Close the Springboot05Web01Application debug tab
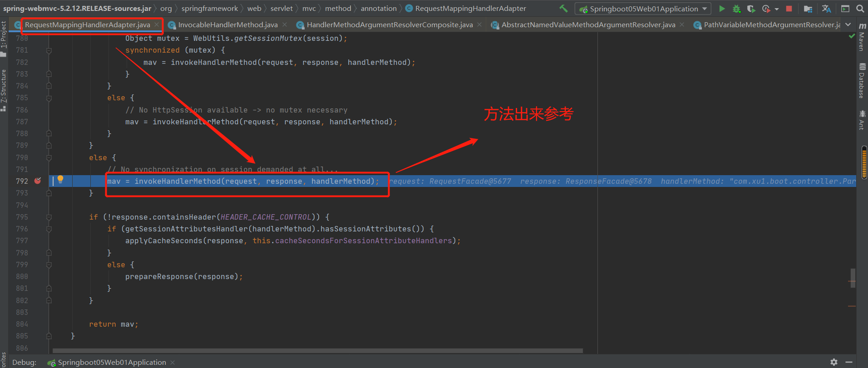 click(x=172, y=362)
